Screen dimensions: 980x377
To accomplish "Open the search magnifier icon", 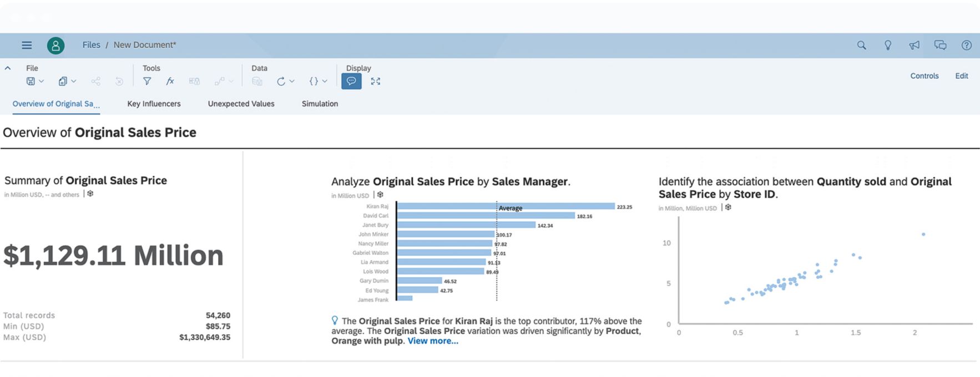I will pyautogui.click(x=861, y=45).
